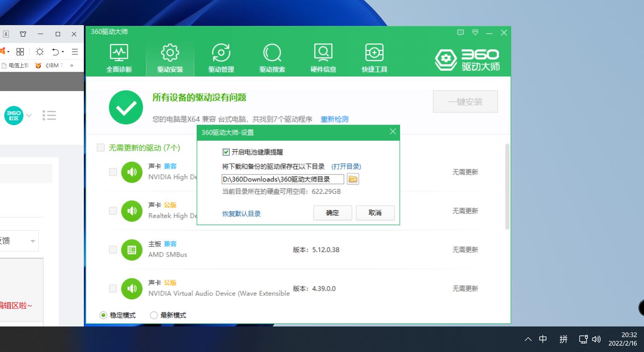
Task: Open the title bar dropdown menu triangle
Action: (x=475, y=33)
